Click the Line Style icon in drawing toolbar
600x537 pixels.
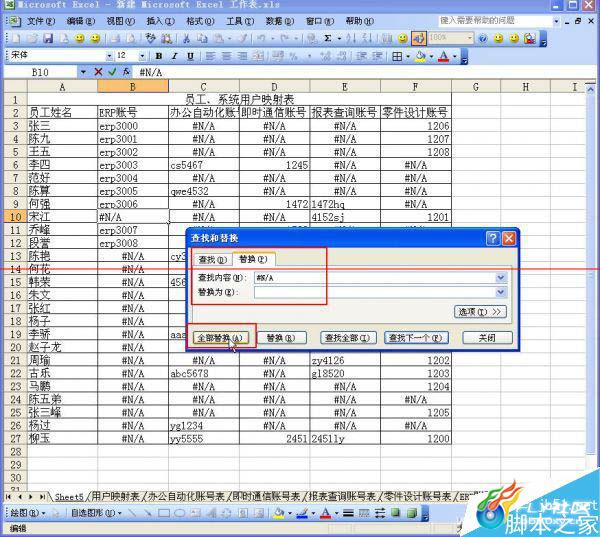coord(348,513)
